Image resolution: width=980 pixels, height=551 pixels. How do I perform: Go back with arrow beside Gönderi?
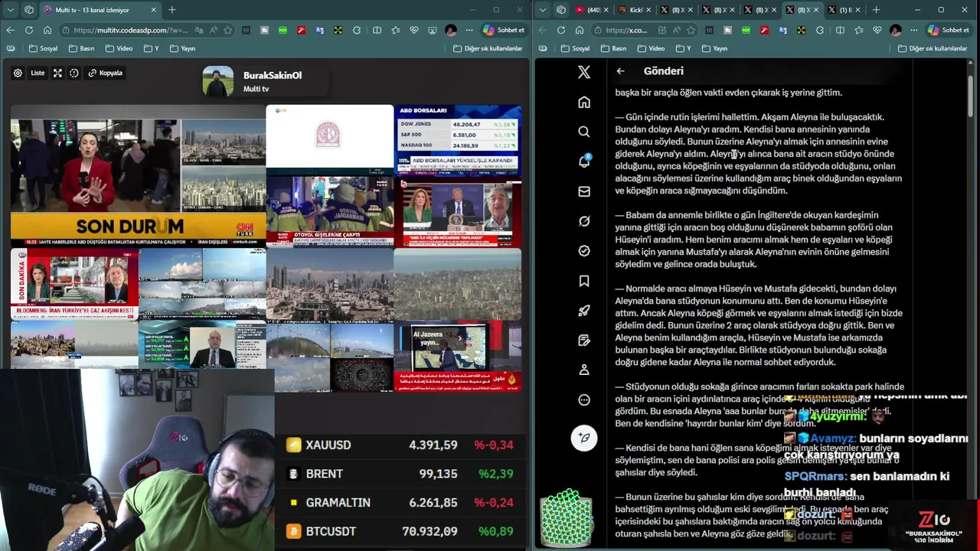tap(621, 71)
